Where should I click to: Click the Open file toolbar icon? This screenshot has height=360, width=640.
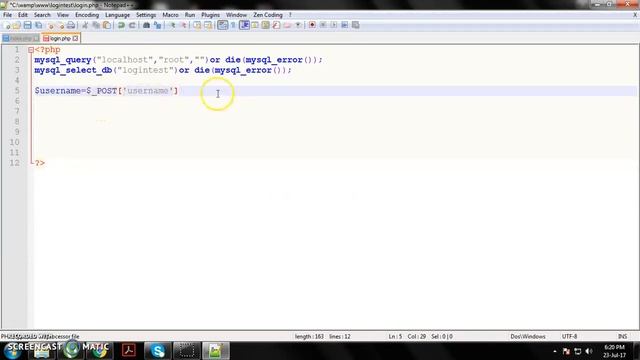(17, 25)
